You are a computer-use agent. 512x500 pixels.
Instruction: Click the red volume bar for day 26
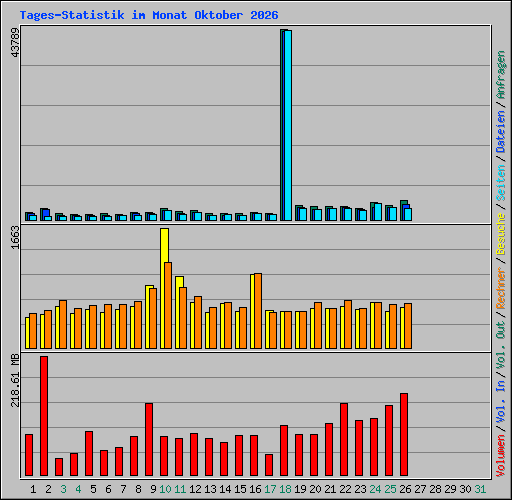(x=404, y=434)
